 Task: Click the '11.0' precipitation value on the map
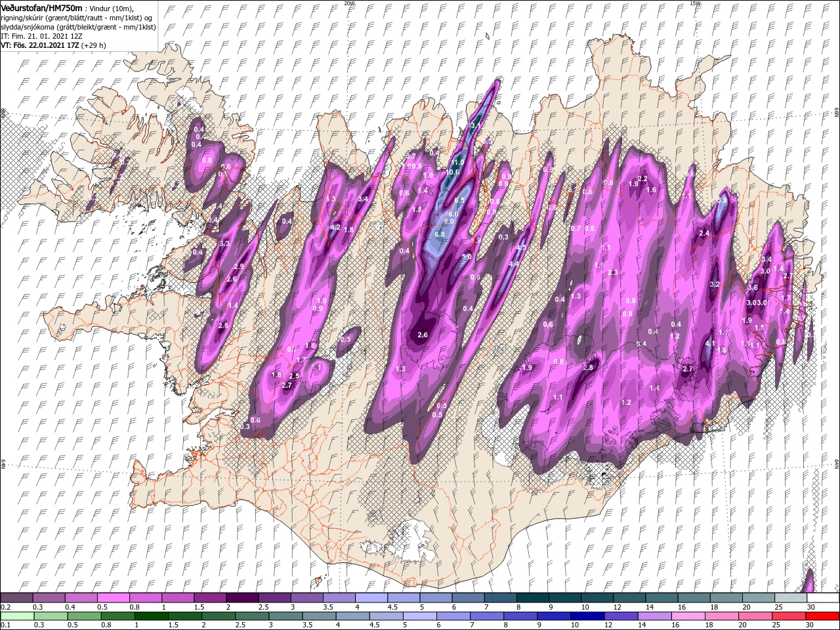[x=457, y=162]
